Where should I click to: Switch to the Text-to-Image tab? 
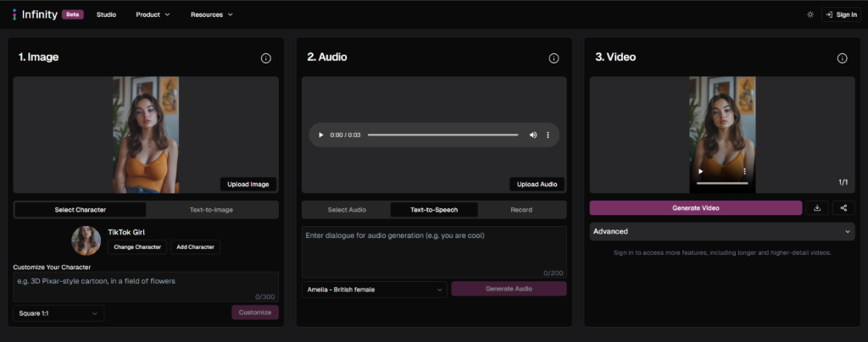(211, 209)
